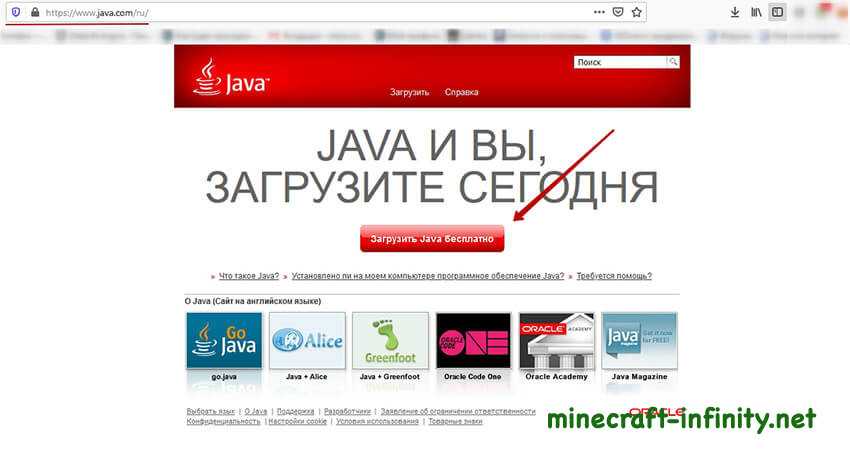Open Заявление об ограничении ответственности link

pyautogui.click(x=458, y=411)
